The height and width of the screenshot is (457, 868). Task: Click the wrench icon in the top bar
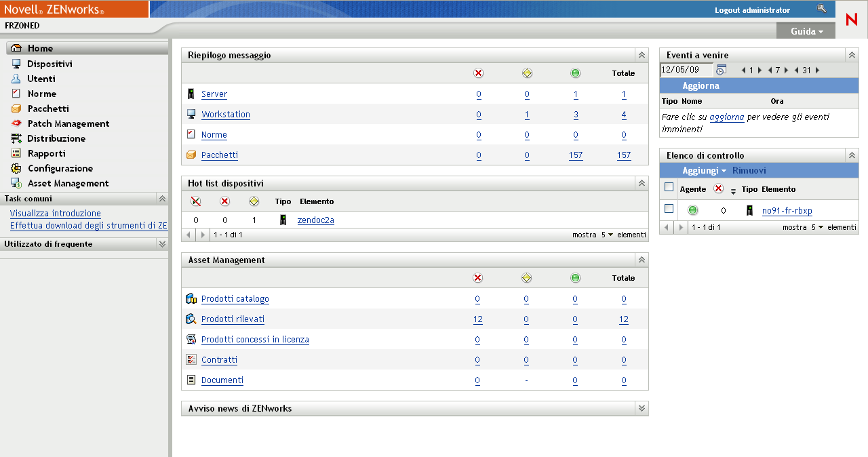[x=822, y=9]
